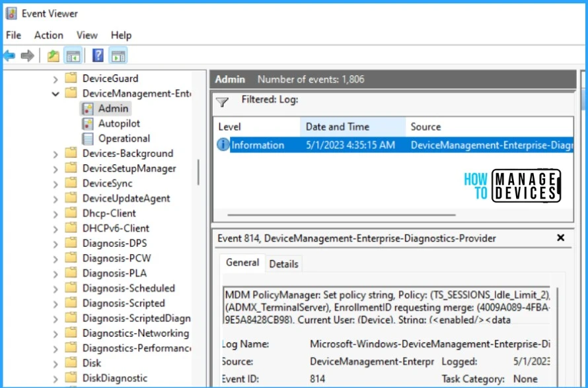Select Diagnosis-PCW in tree
588x388 pixels.
[117, 259]
